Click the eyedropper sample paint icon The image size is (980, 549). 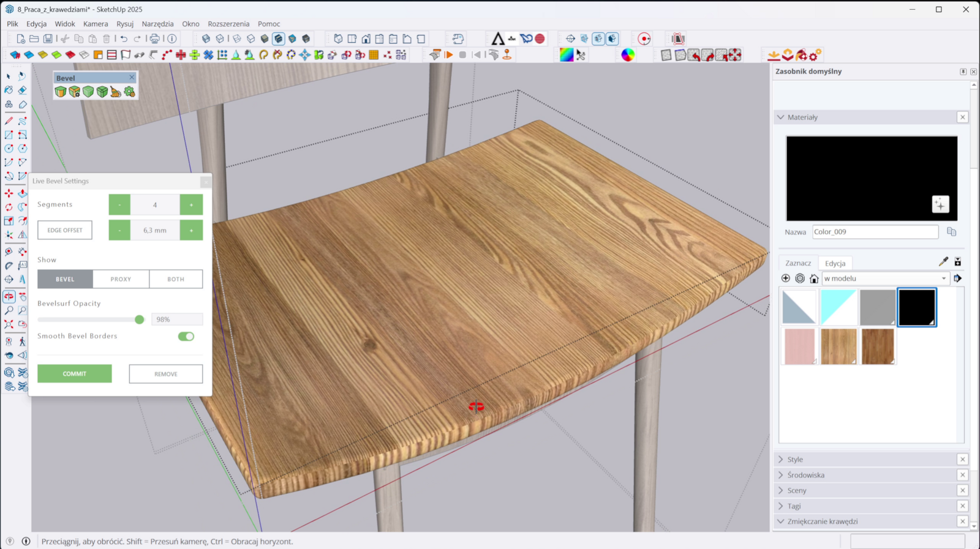[943, 262]
